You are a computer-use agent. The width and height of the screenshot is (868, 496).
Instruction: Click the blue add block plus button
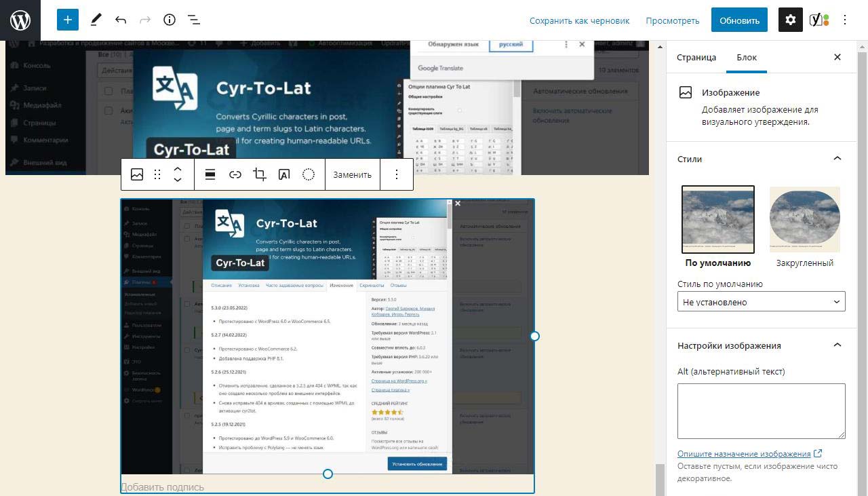[68, 20]
